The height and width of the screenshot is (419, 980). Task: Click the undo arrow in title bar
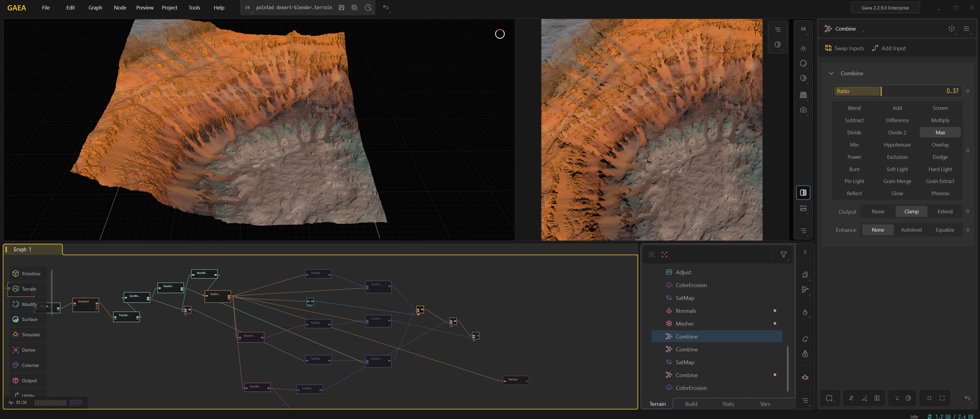click(386, 8)
